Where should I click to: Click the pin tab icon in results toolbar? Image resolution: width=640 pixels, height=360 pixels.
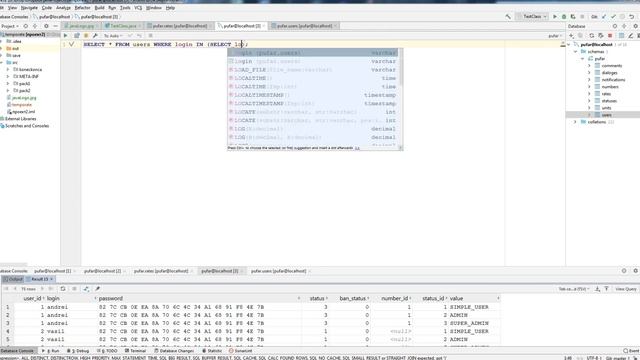click(x=98, y=289)
